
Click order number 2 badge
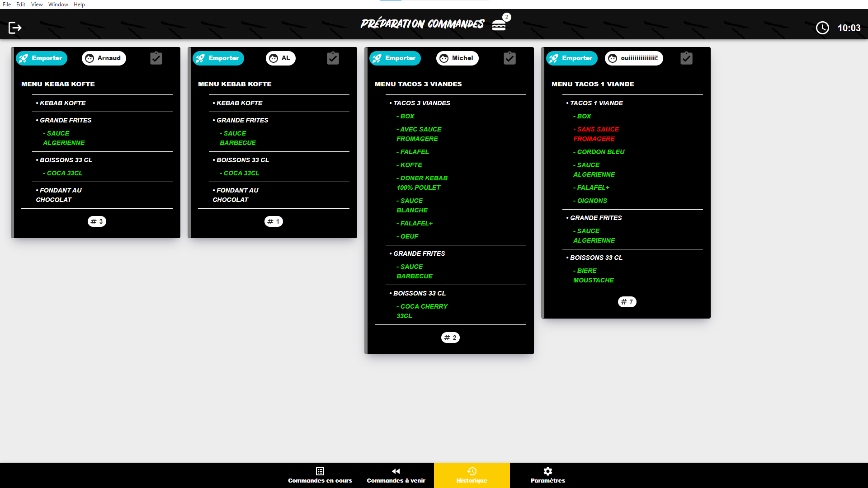pos(450,338)
